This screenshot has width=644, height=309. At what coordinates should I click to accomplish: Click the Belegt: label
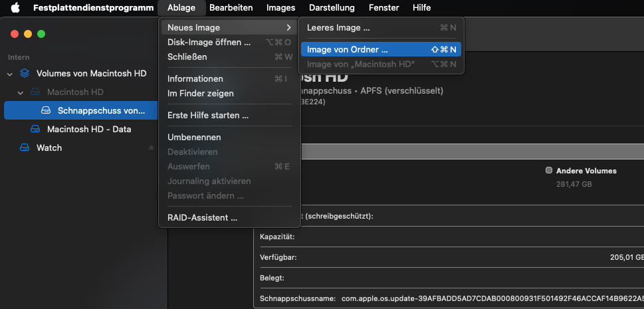(272, 278)
